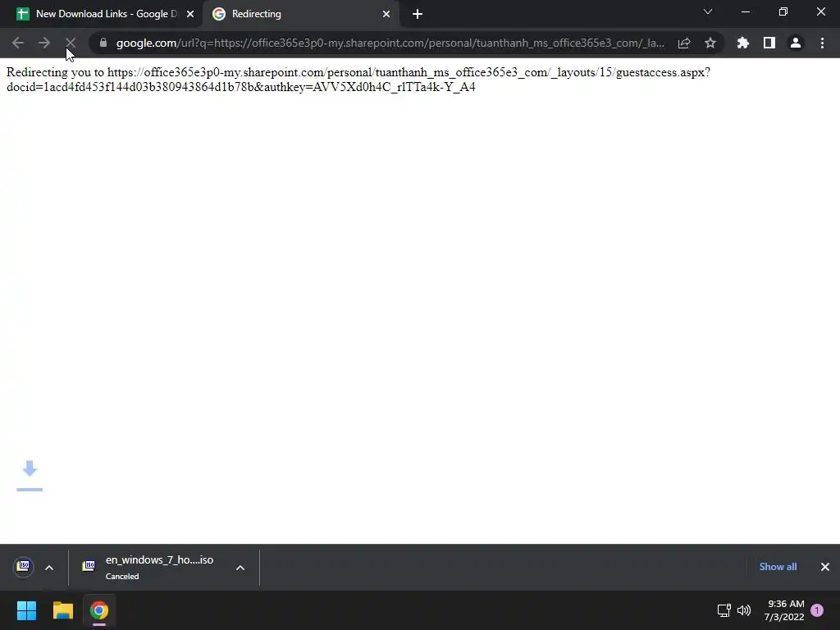Viewport: 840px width, 630px height.
Task: Open Chrome extensions puzzle menu
Action: click(743, 43)
